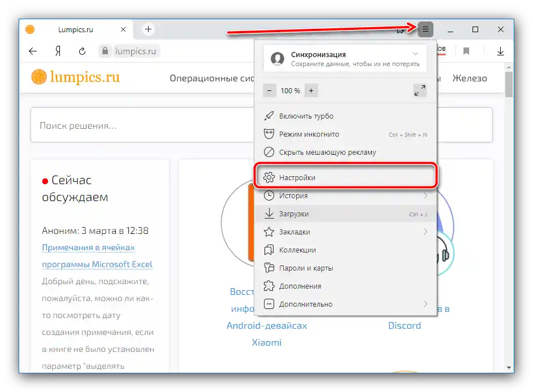Reload the current page
533x392 pixels.
pos(82,51)
